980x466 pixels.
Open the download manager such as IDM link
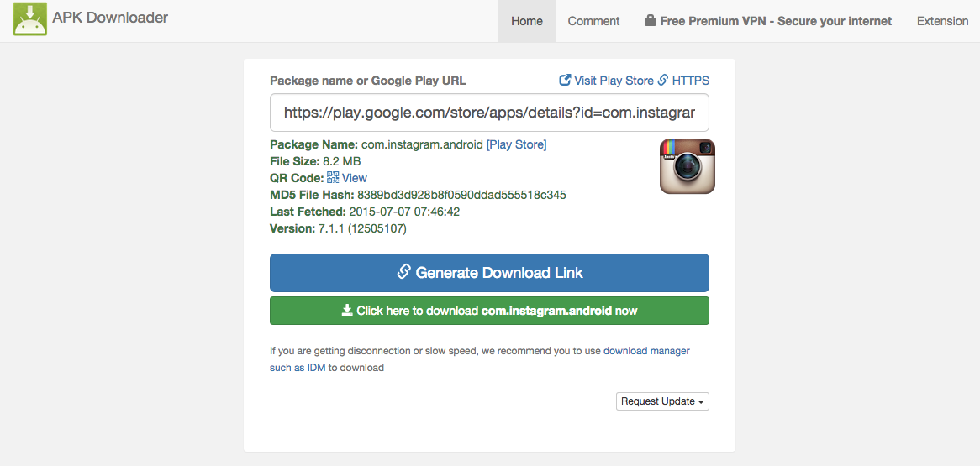pos(480,359)
